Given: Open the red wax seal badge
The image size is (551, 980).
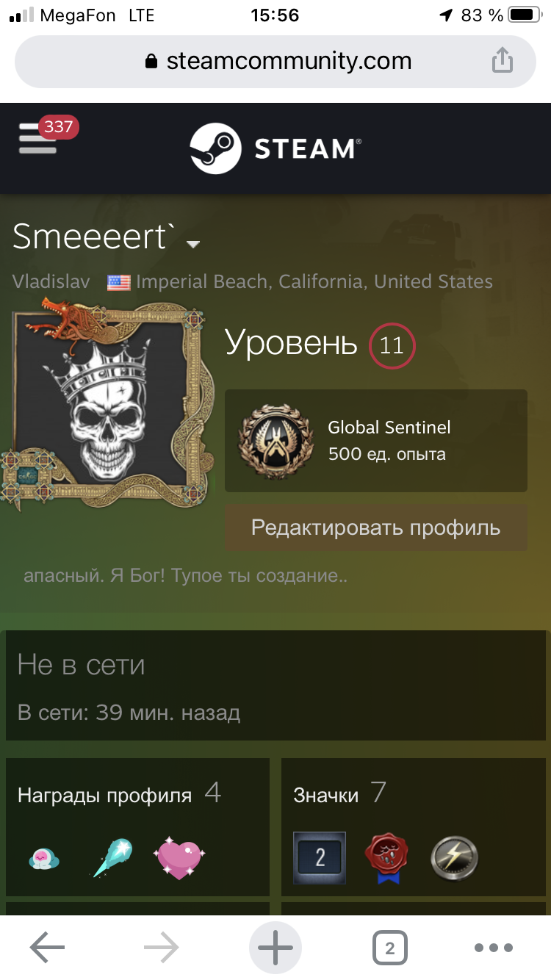Looking at the screenshot, I should click(386, 857).
